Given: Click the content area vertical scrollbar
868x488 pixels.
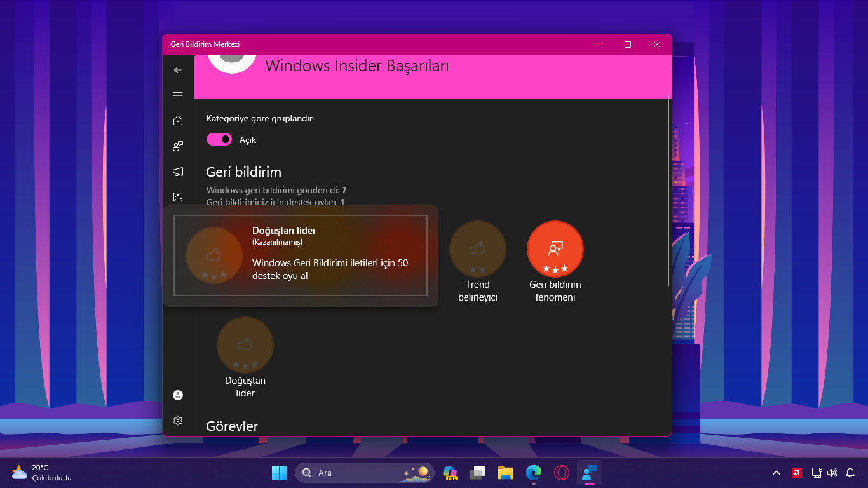Looking at the screenshot, I should 668,191.
